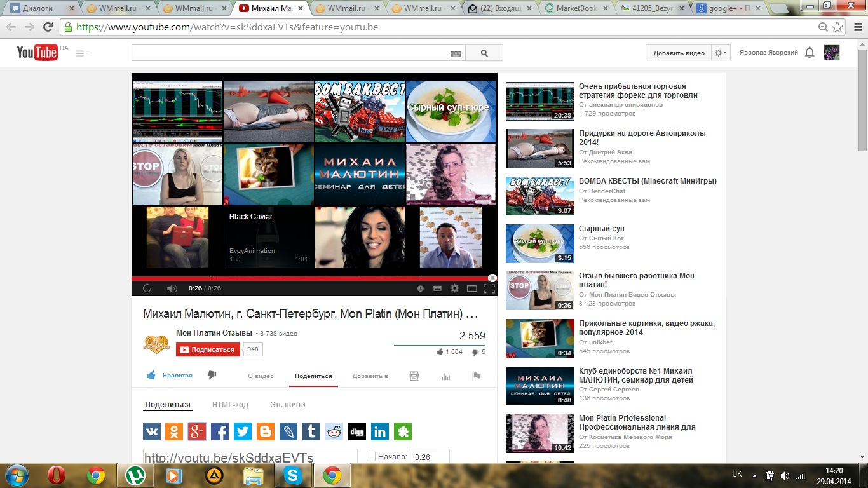This screenshot has height=488, width=868.
Task: Enable the 'Начало' start time checkbox
Action: point(371,457)
